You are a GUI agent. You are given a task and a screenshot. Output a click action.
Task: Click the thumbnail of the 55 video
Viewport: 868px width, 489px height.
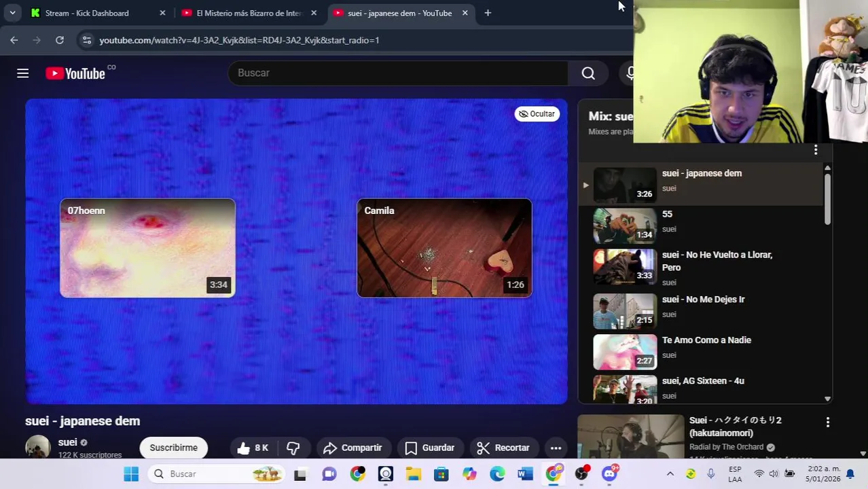625,225
